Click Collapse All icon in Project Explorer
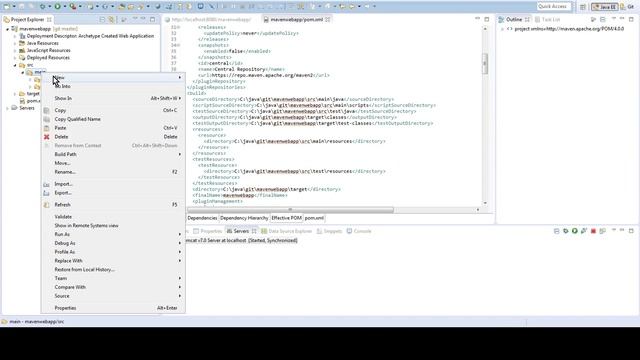The image size is (640, 360). 102,19
